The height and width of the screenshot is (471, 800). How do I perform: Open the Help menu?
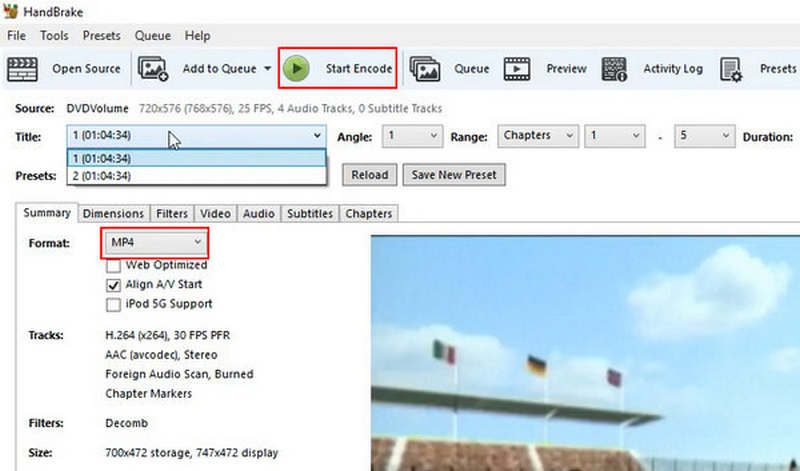pyautogui.click(x=197, y=36)
